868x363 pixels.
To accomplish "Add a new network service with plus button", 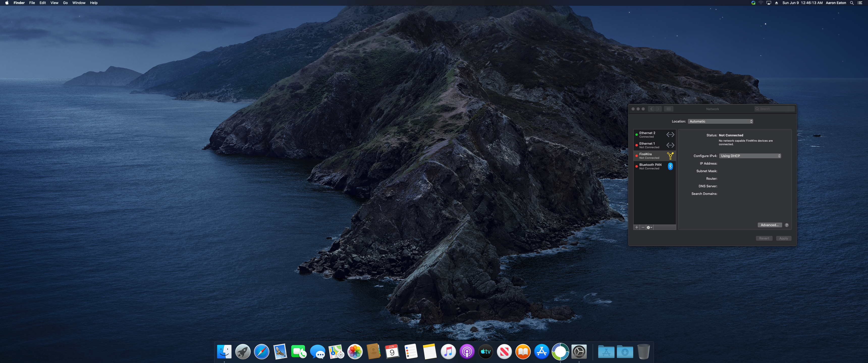I will coord(637,227).
